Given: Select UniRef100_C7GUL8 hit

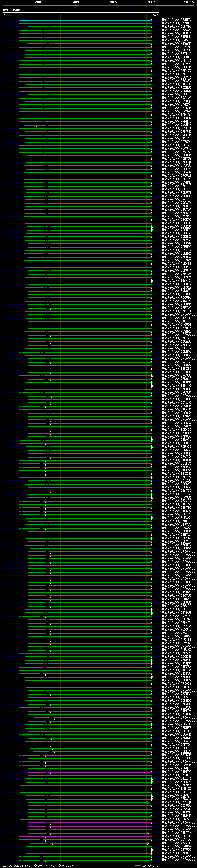Looking at the screenshot, I should (x=177, y=176).
